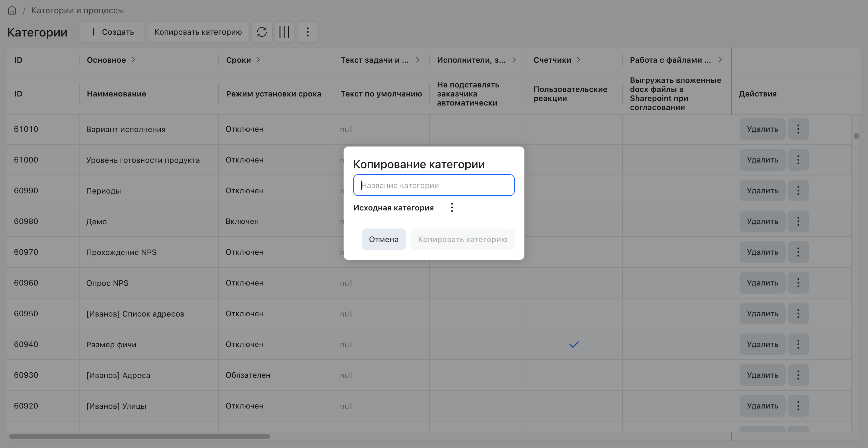
Task: Expand the Исполнители column group
Action: click(514, 60)
